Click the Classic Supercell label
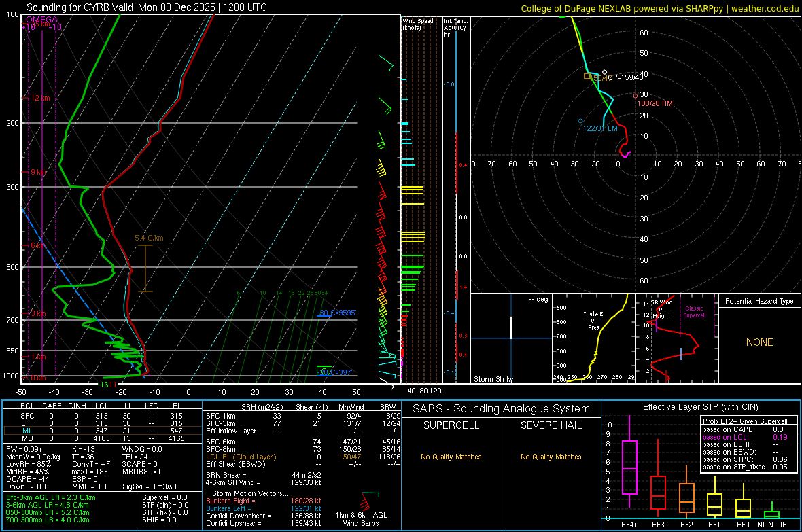This screenshot has height=532, width=802. pyautogui.click(x=694, y=312)
